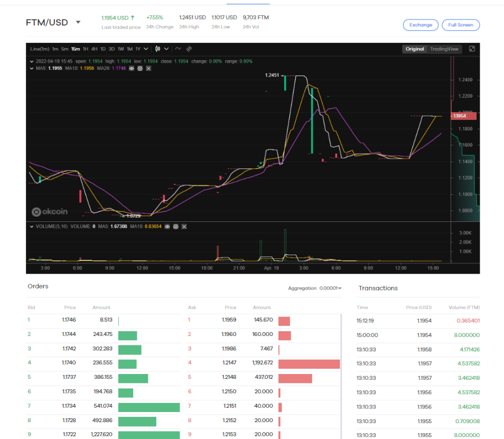The width and height of the screenshot is (504, 439).
Task: Select the 1Y timeframe
Action: (138, 49)
